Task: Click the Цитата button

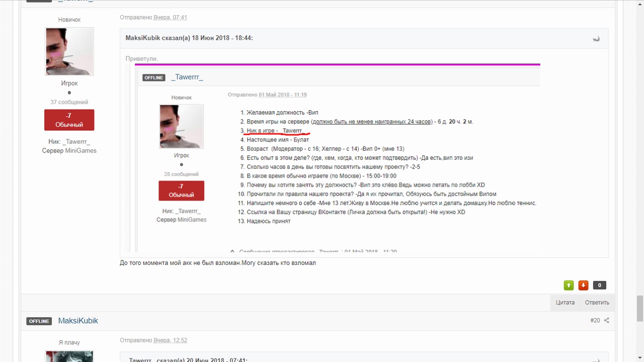Action: click(x=565, y=303)
